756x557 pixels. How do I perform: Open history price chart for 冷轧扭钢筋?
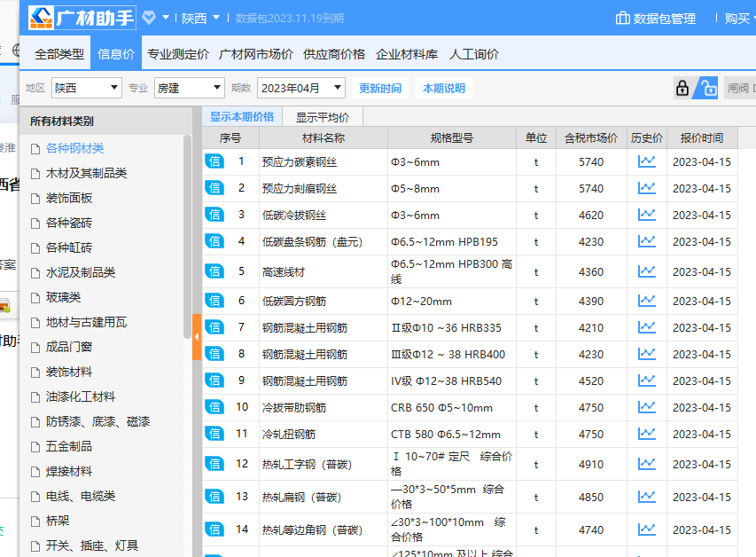point(647,434)
